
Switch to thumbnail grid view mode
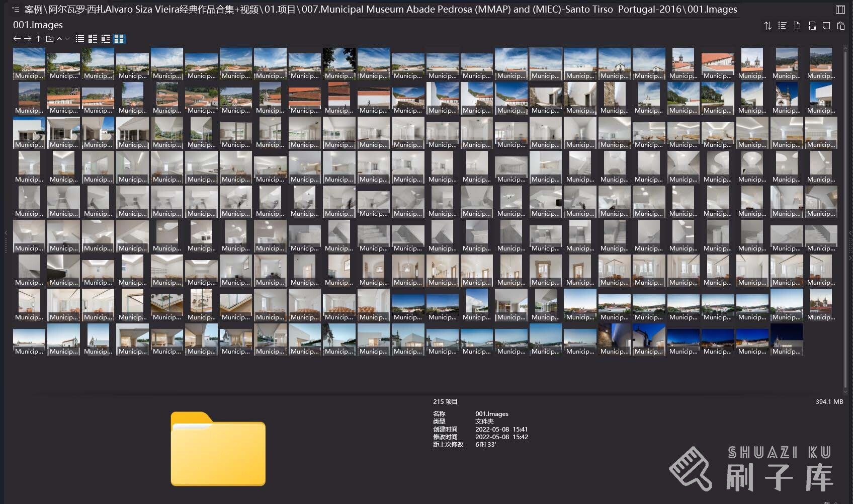tap(119, 39)
